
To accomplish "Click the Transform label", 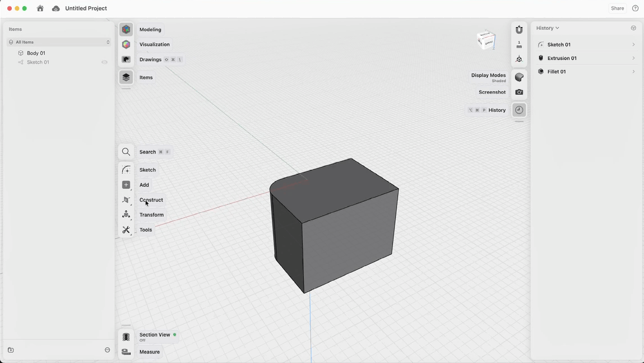I will [x=151, y=215].
